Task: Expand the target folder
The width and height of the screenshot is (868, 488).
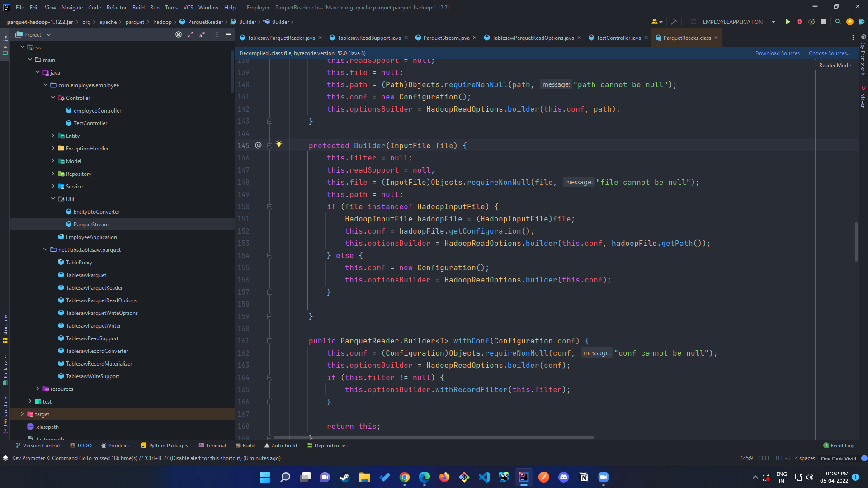Action: point(22,414)
